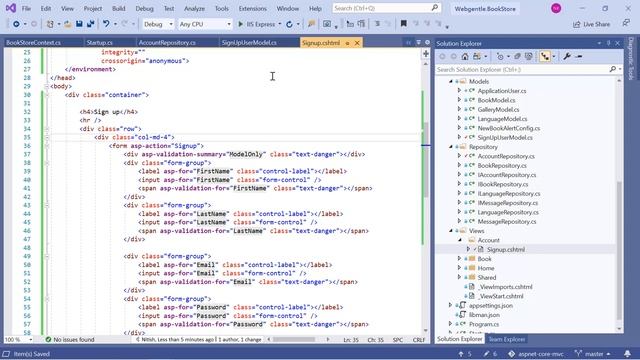
Task: Click the Quick Launch search magnifier icon
Action: 435,8
